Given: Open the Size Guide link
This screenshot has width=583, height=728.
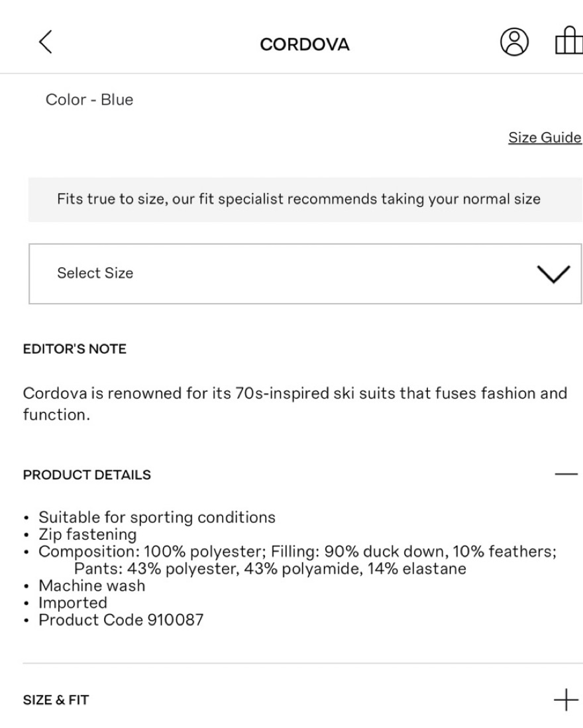Looking at the screenshot, I should click(x=544, y=137).
